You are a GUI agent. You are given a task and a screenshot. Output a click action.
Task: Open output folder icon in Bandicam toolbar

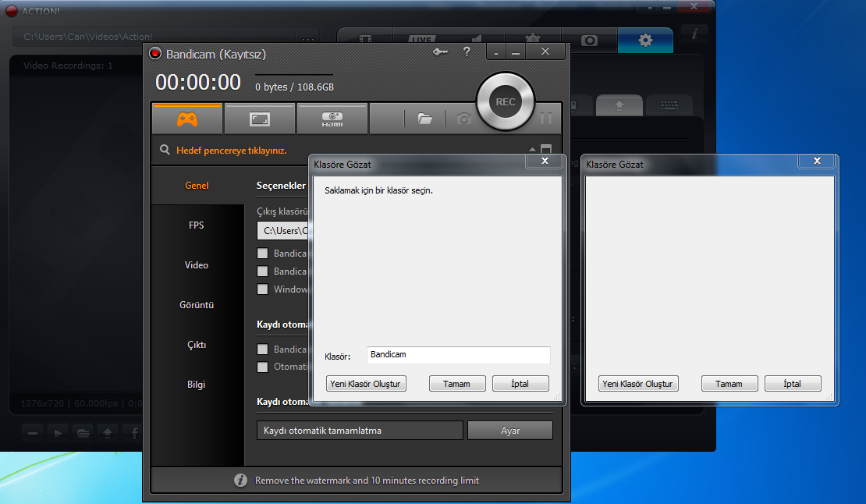pos(424,119)
